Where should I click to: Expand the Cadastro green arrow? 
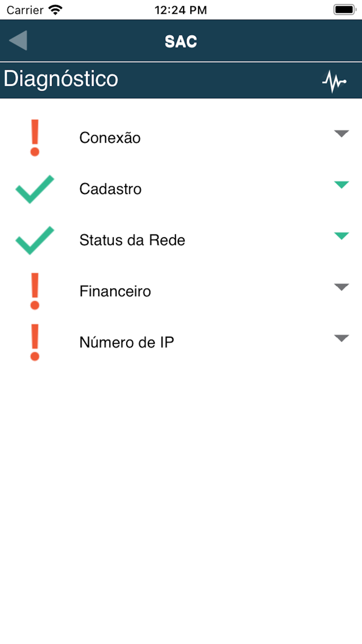341,185
